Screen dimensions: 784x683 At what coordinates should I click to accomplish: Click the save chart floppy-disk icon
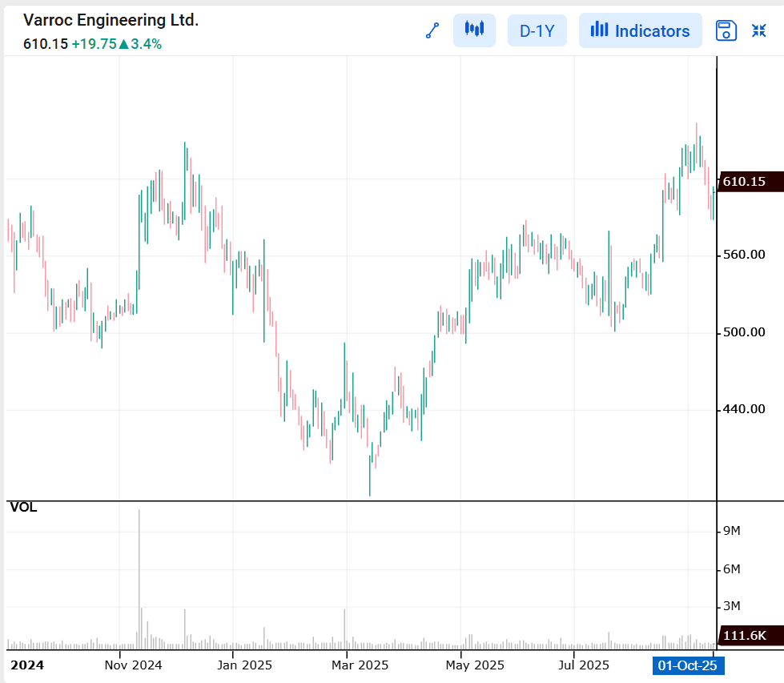tap(726, 30)
